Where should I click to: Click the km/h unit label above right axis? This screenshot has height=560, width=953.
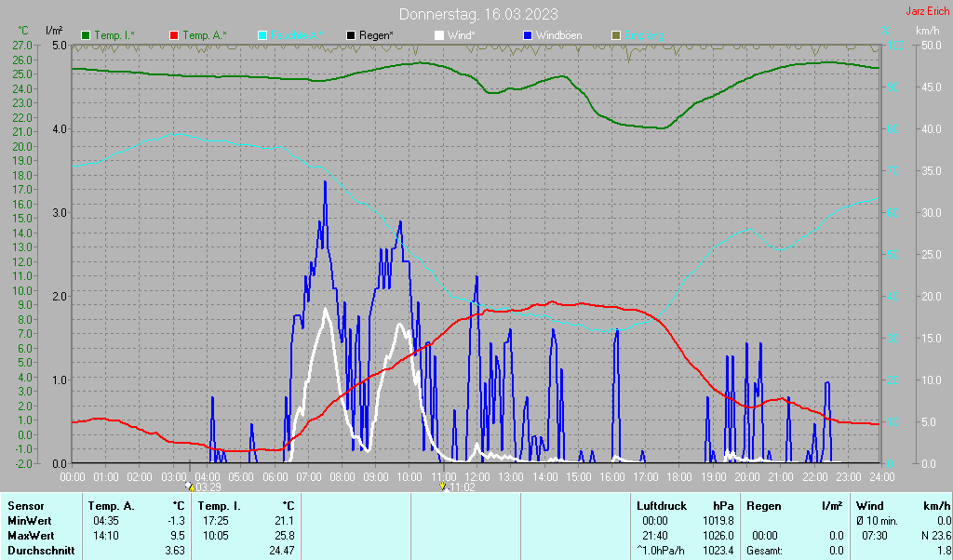tap(927, 31)
